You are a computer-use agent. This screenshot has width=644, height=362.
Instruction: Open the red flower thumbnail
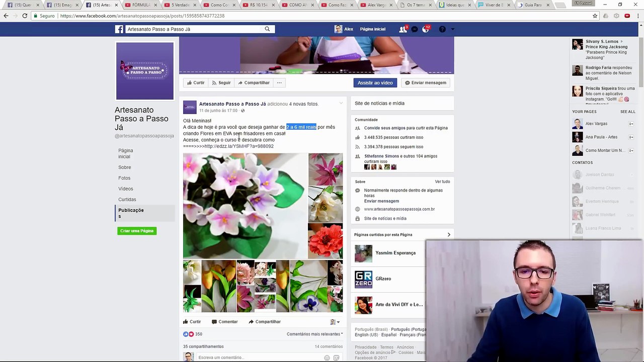325,241
